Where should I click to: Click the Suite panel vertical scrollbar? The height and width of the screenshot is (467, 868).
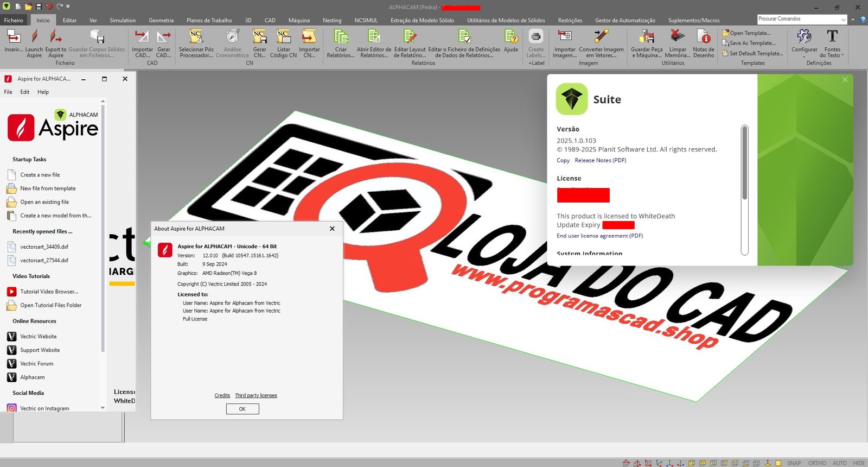coord(744,163)
